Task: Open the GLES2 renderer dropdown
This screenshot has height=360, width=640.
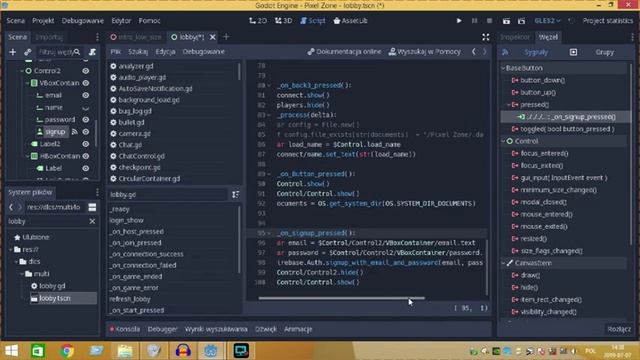Action: [x=548, y=20]
